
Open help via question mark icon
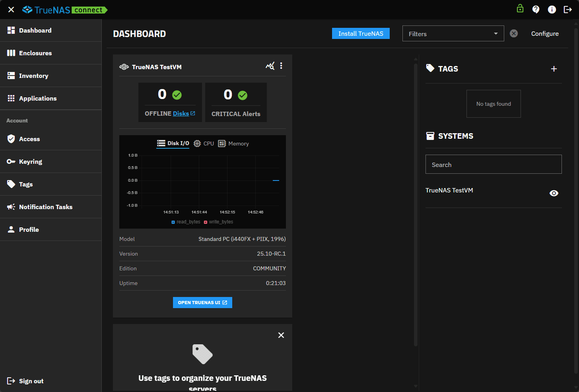[536, 10]
